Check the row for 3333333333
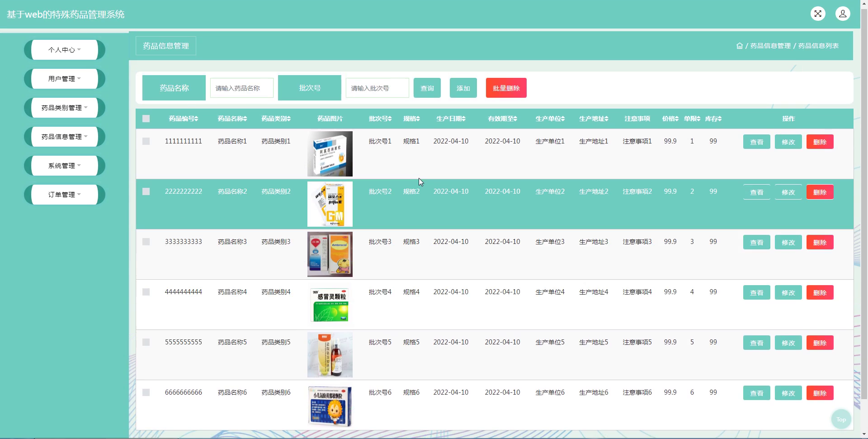 (146, 242)
